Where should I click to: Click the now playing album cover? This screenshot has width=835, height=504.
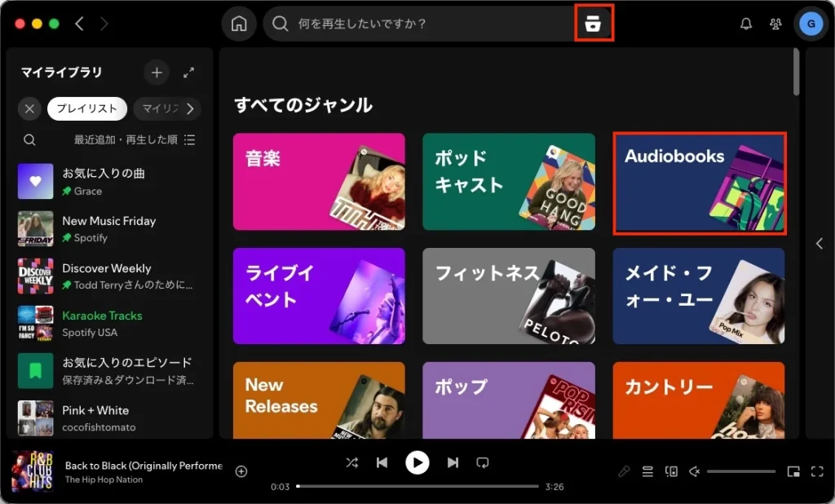click(33, 471)
